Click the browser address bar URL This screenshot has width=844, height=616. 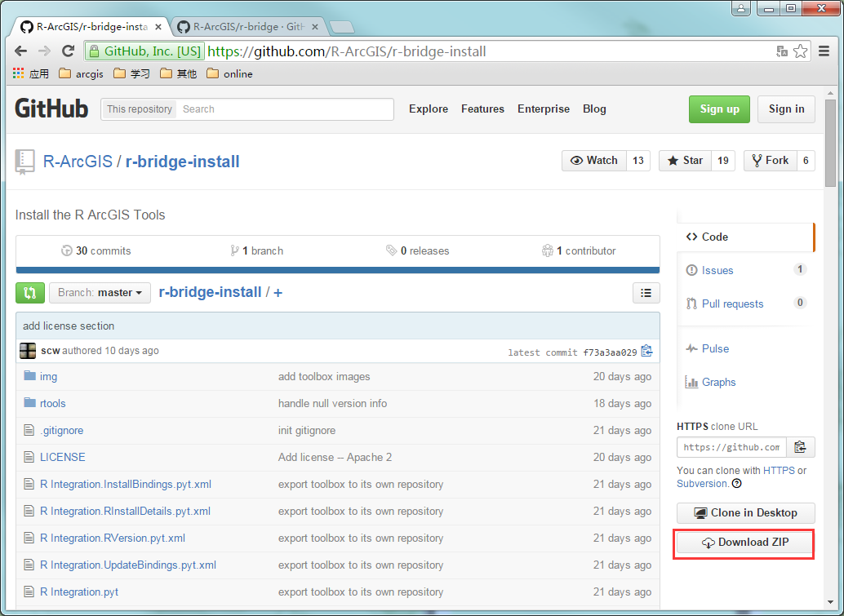click(x=347, y=51)
